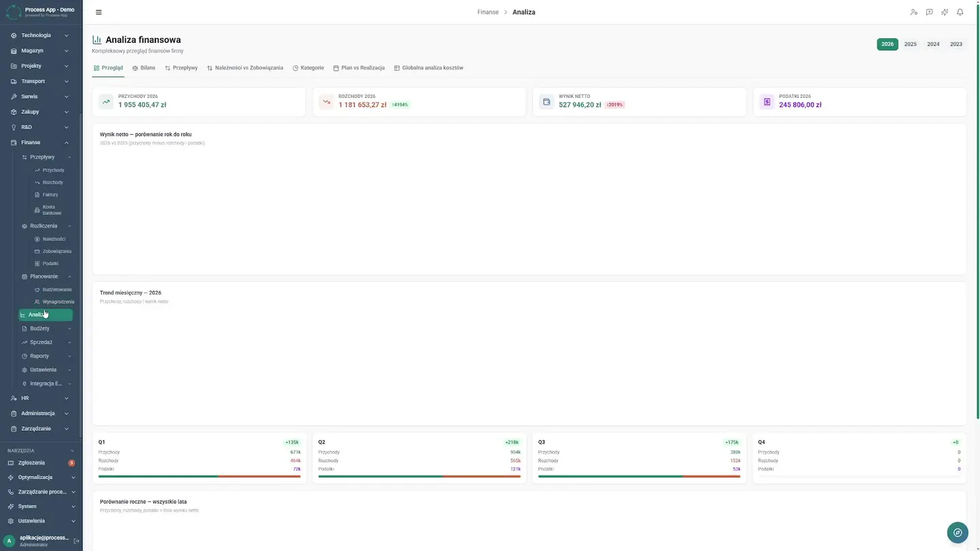Open the Plan vs Realizacja tab
980x551 pixels.
pos(359,68)
